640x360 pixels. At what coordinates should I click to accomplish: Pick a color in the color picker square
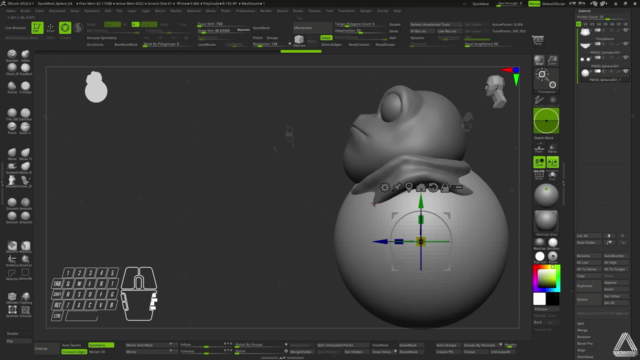click(x=546, y=278)
